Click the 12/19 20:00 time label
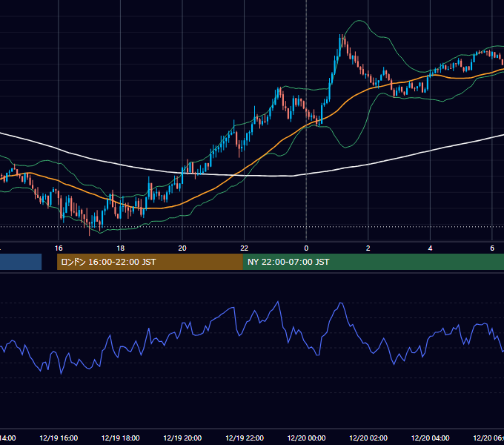Image resolution: width=504 pixels, height=445 pixels. tap(182, 438)
